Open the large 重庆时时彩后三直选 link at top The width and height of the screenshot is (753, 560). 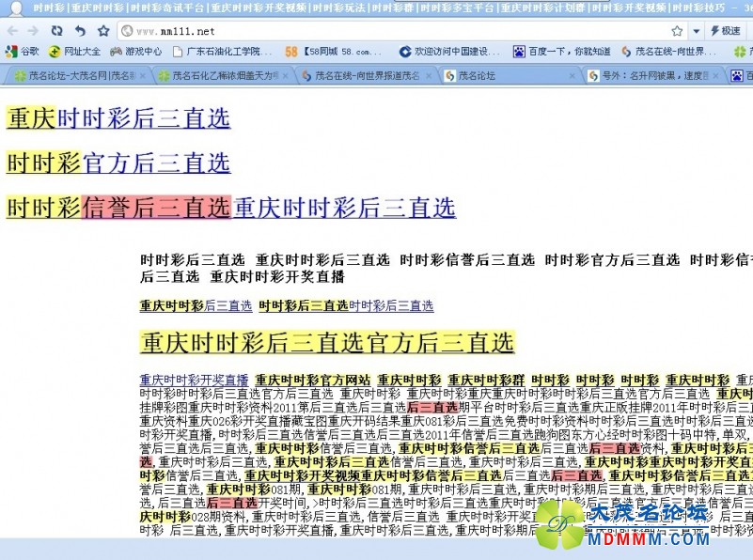coord(118,118)
